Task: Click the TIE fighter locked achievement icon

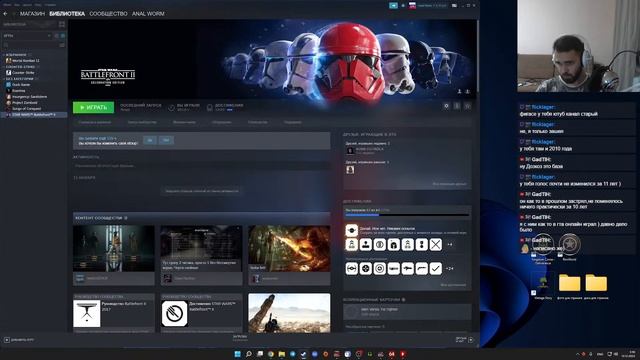Action: pyautogui.click(x=351, y=269)
